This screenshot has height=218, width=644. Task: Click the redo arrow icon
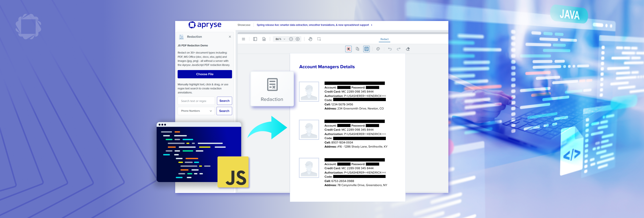pos(399,49)
